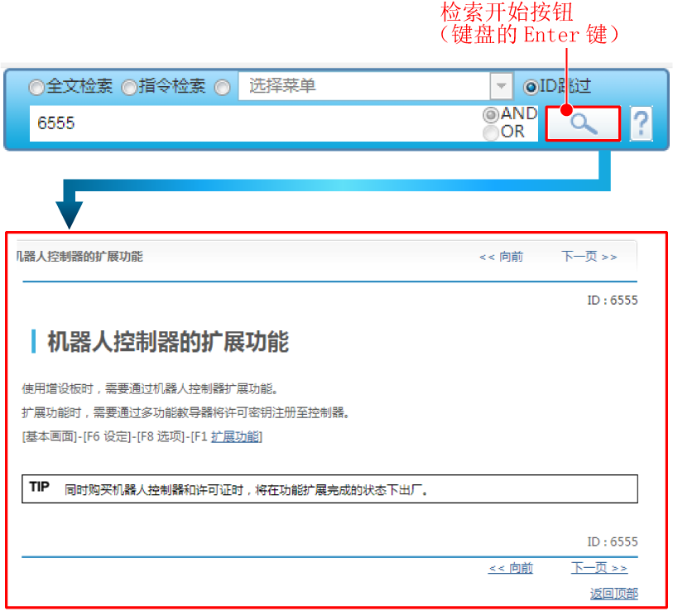Click the underlined << 向前 link at bottom
Image resolution: width=673 pixels, height=616 pixels.
click(x=511, y=568)
